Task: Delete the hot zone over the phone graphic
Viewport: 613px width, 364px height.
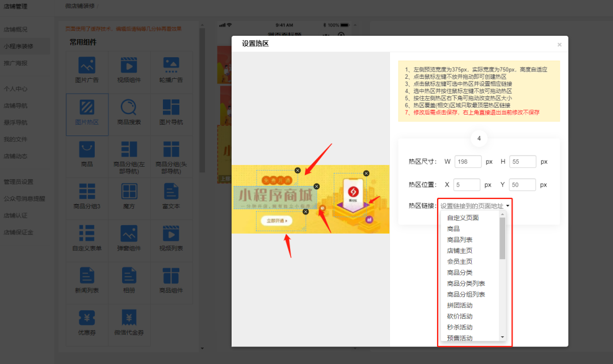Action: coord(366,173)
